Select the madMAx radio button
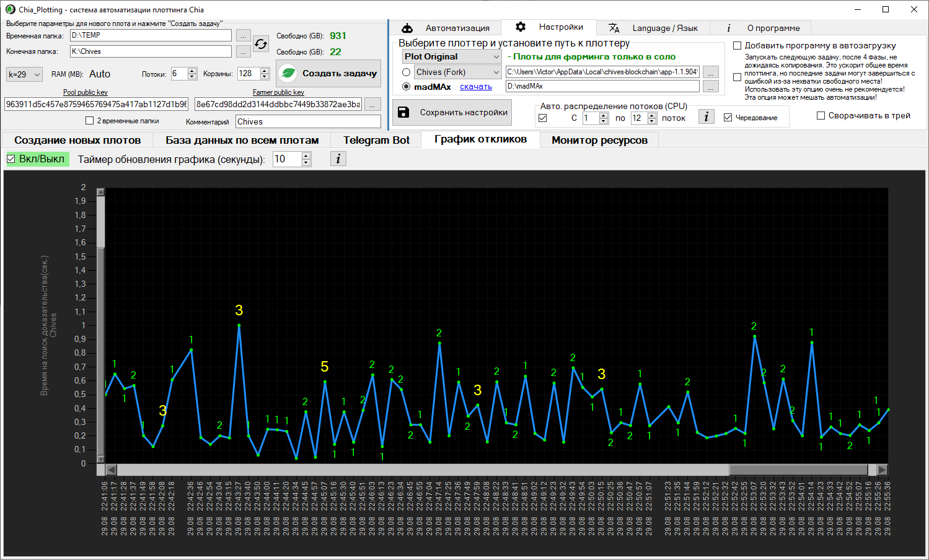929x560 pixels. coord(407,87)
